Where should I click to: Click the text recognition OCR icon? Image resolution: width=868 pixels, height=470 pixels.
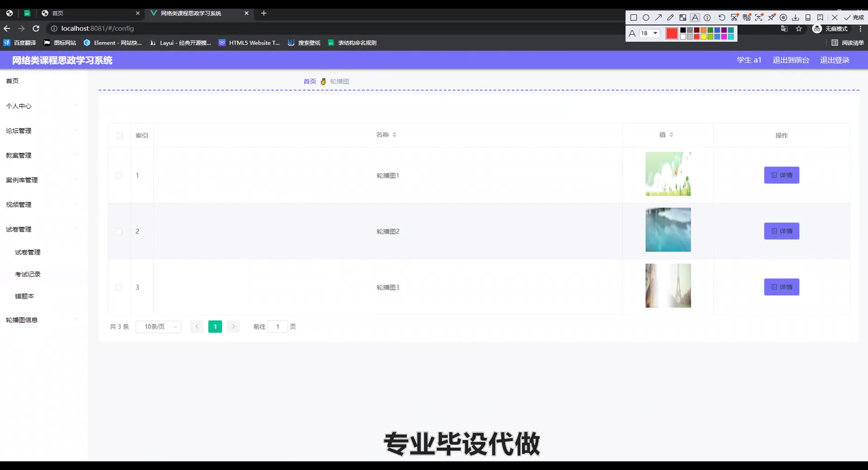click(759, 17)
